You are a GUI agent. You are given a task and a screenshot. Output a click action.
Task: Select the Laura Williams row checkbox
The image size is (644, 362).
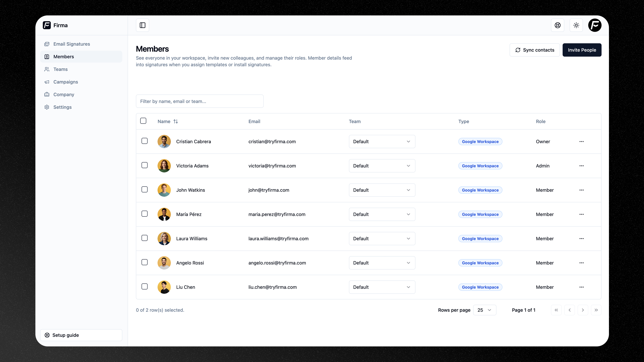pos(145,238)
